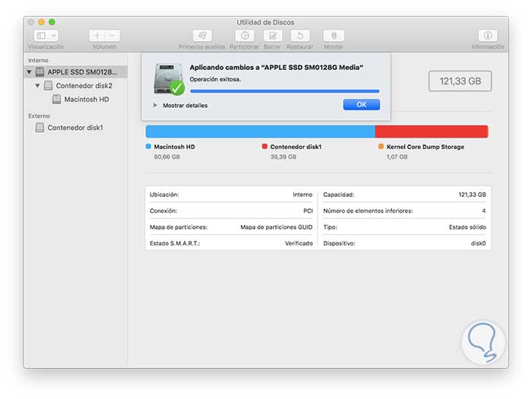Select Macintosh HD volume in sidebar
Image resolution: width=532 pixels, height=399 pixels.
tap(76, 99)
